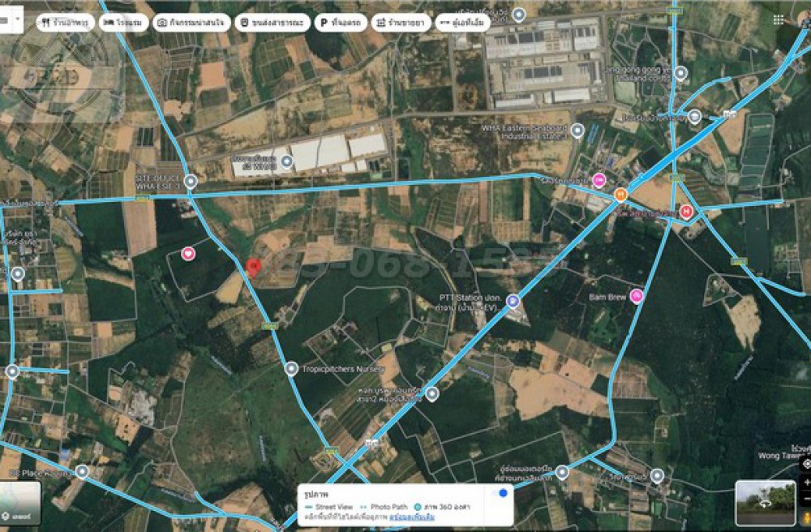Viewport: 811px width, 532px height.
Task: Open the Street View preview thumbnail
Action: coord(765,503)
